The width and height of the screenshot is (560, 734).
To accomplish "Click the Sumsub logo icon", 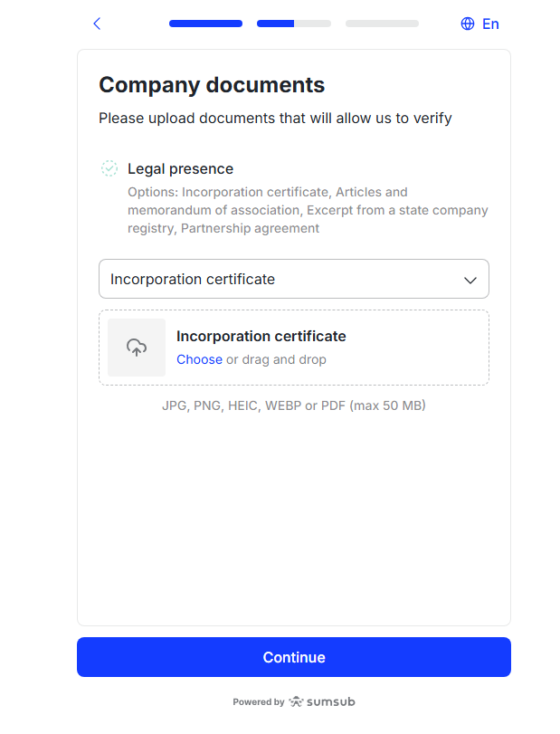I will pos(296,701).
